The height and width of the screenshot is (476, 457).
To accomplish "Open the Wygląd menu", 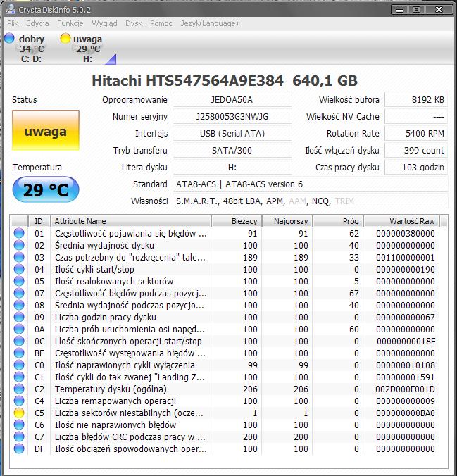I will [104, 23].
